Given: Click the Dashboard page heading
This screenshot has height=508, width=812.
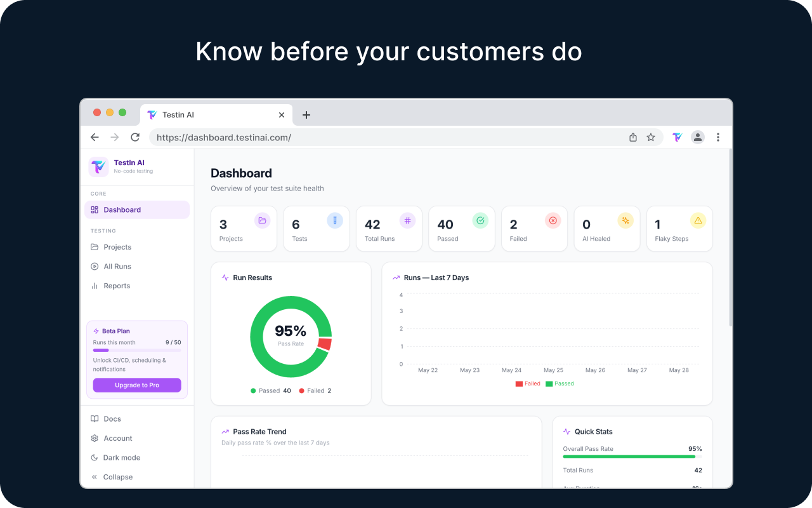Looking at the screenshot, I should click(x=241, y=173).
